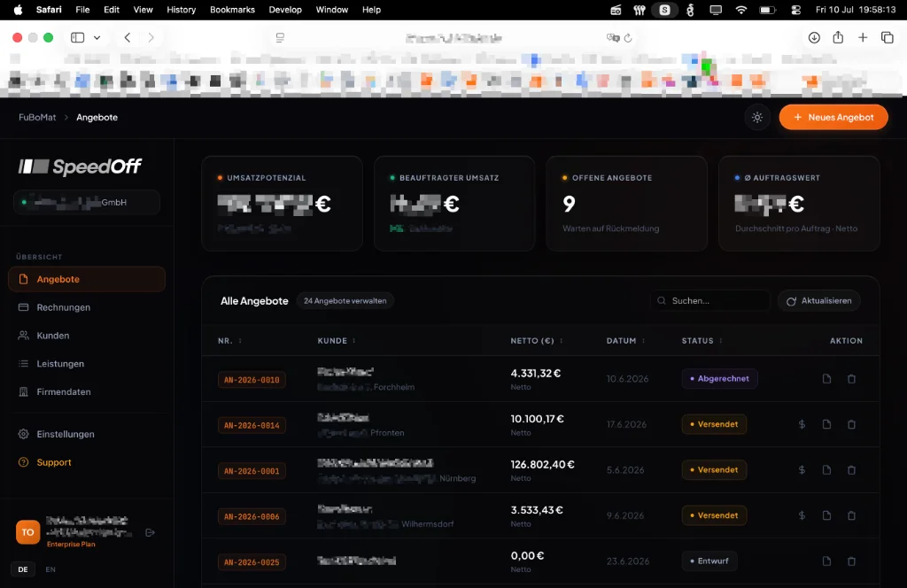
Task: Open Einstellungen settings page
Action: pos(87,434)
